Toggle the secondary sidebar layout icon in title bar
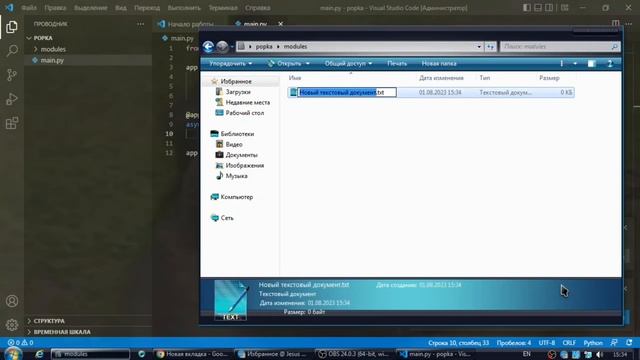Screen dimensions: 640x360 click(549, 8)
